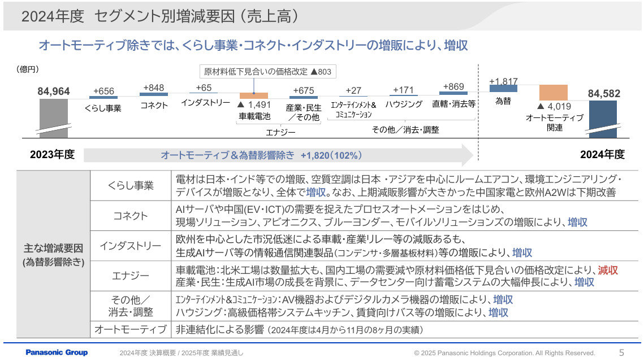Select the オートモーティブ関連 ▲4,019 bar

click(x=554, y=93)
